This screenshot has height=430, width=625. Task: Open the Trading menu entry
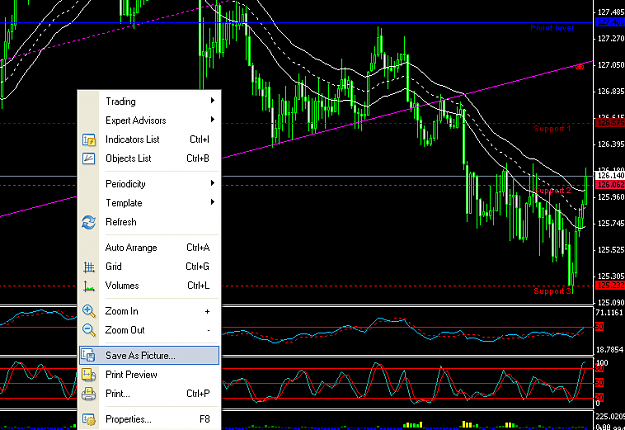click(x=149, y=101)
